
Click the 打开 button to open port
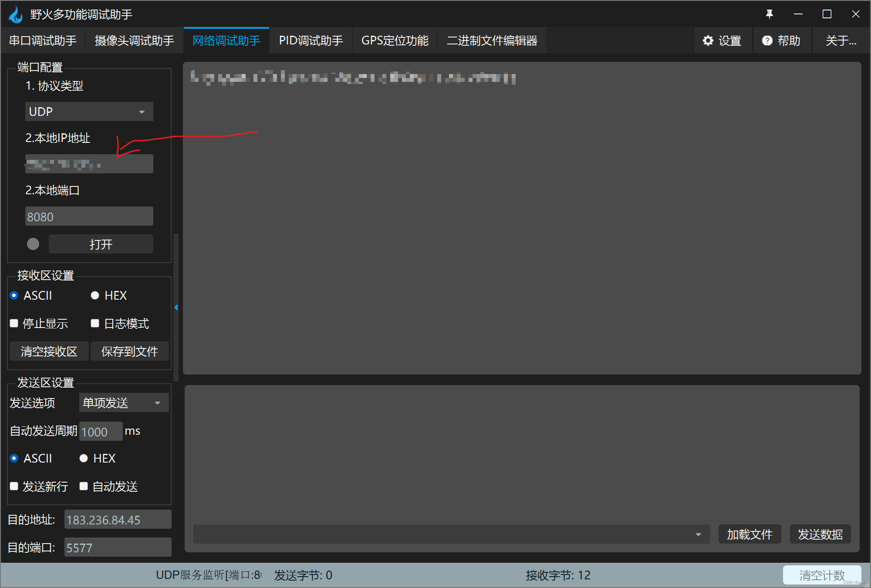tap(101, 244)
